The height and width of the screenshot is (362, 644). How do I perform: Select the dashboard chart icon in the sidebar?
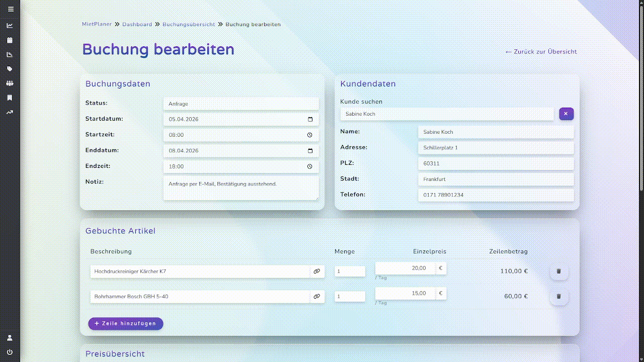[10, 25]
